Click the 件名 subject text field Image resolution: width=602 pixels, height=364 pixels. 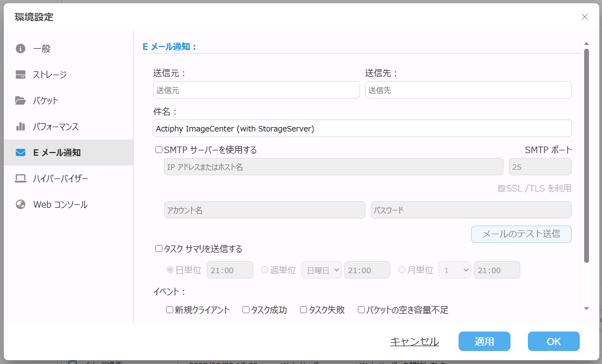[x=362, y=128]
